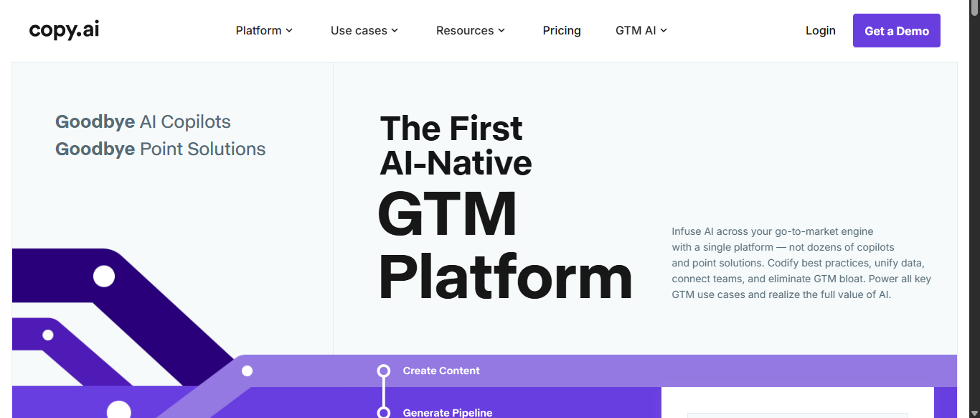This screenshot has height=418, width=980.
Task: Open the Use cases dropdown
Action: tap(364, 30)
